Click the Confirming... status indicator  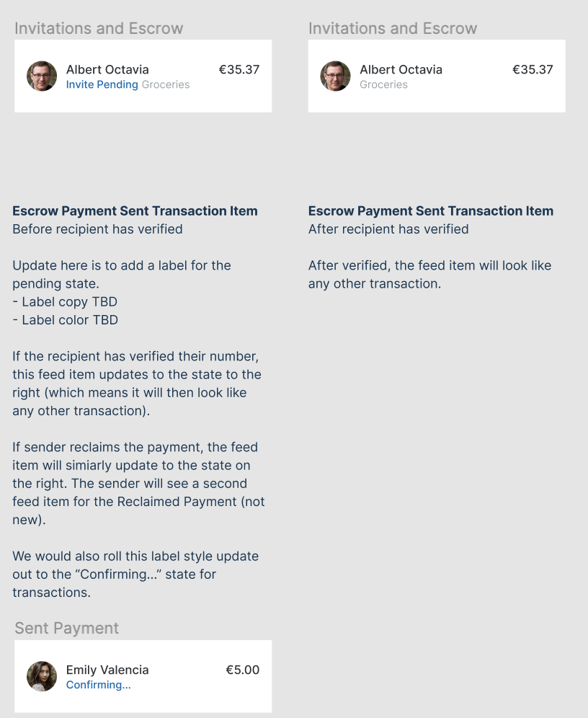[98, 685]
